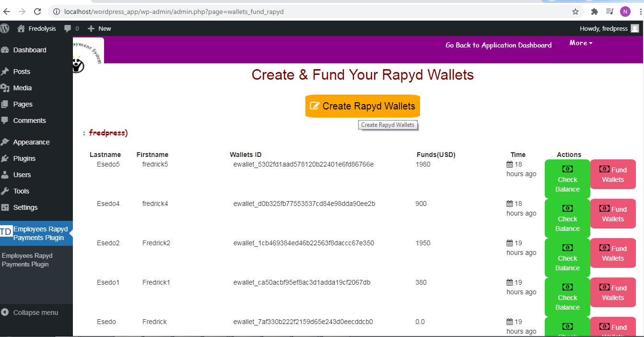Open Pages in sidebar
The height and width of the screenshot is (337, 644).
pyautogui.click(x=36, y=104)
